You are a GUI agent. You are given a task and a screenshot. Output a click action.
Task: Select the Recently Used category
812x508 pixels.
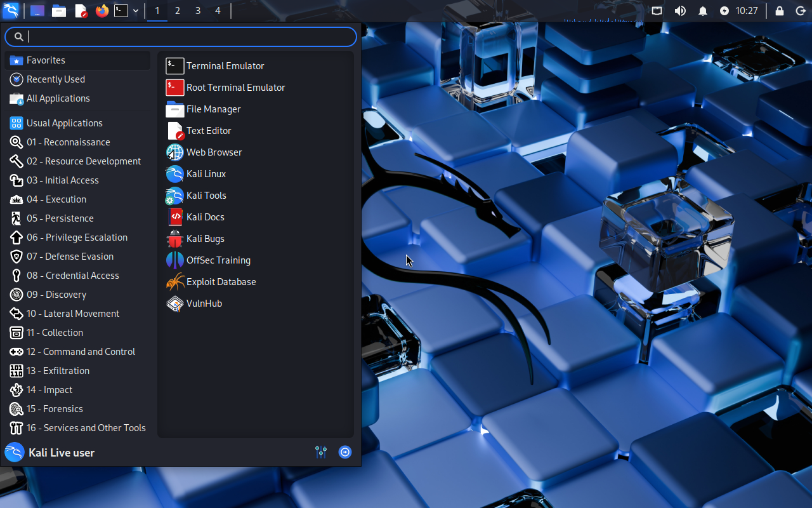pyautogui.click(x=55, y=79)
